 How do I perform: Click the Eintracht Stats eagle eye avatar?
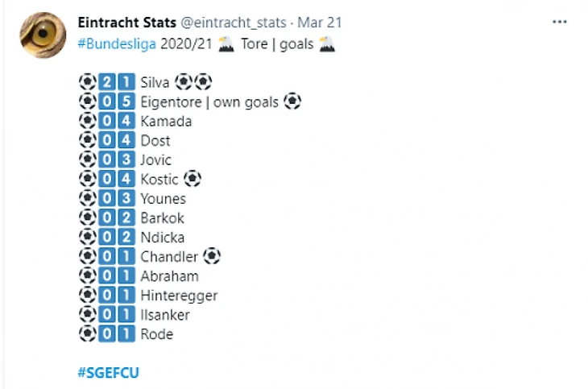42,35
